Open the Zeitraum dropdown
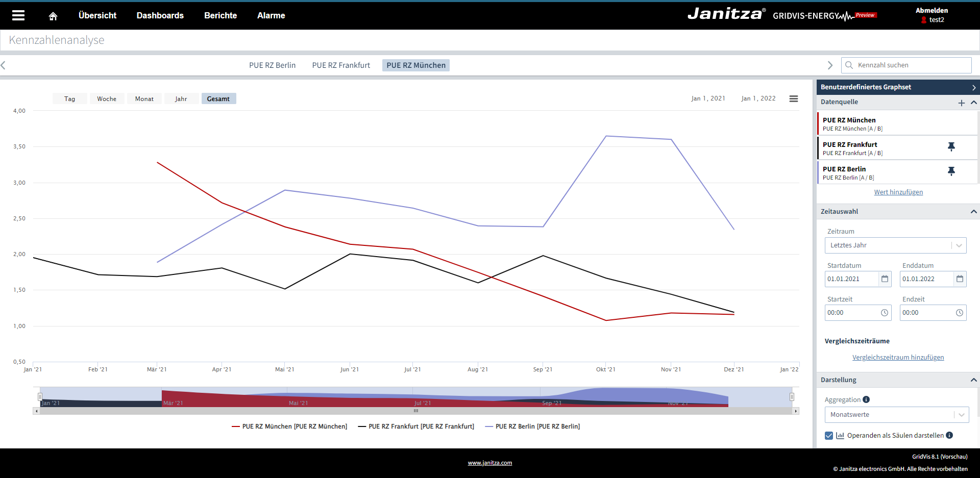 click(x=895, y=245)
